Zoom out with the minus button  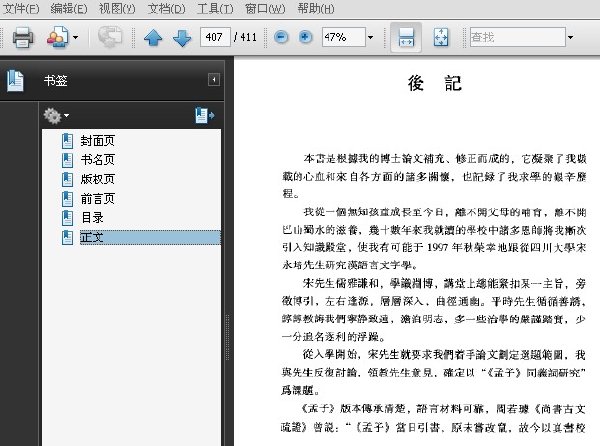tap(281, 37)
